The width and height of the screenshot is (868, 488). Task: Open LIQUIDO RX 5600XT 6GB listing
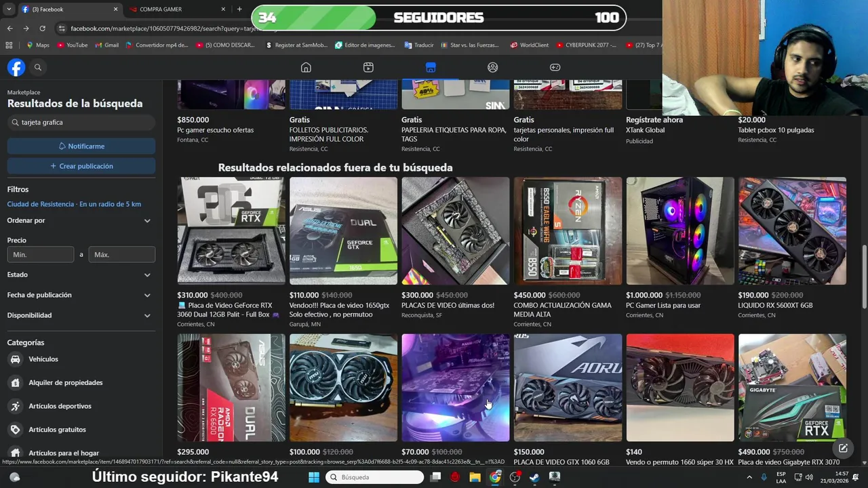(792, 231)
